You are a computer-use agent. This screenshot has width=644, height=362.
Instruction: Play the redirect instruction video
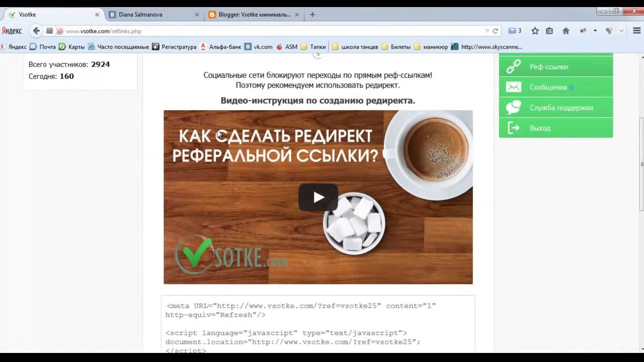pyautogui.click(x=318, y=197)
